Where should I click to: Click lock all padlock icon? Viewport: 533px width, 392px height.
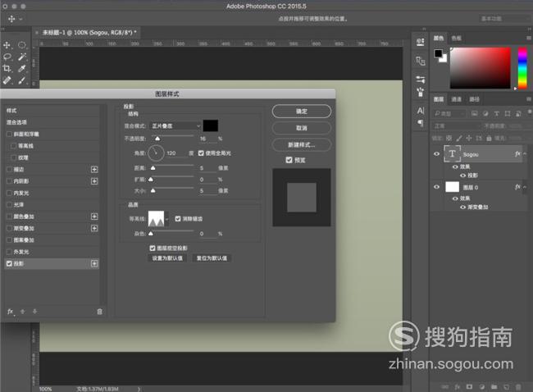(489, 138)
